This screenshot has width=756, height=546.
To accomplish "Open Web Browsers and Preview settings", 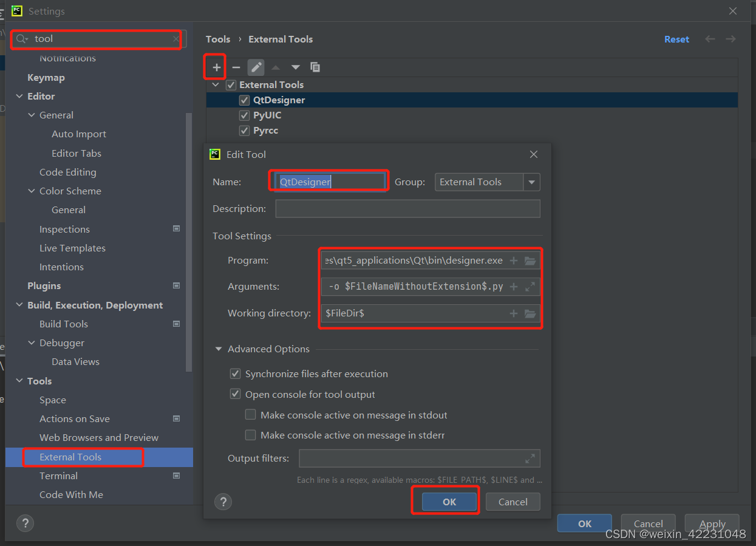I will (x=99, y=437).
